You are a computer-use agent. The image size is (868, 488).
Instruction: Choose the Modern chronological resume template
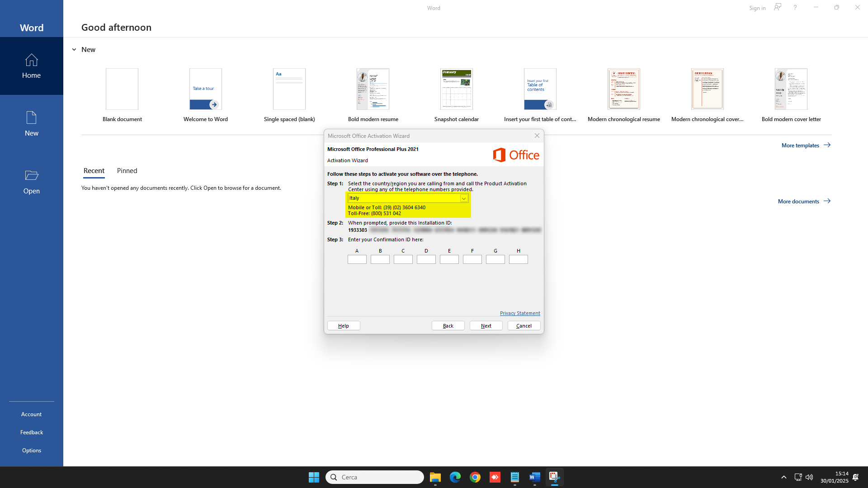(624, 89)
